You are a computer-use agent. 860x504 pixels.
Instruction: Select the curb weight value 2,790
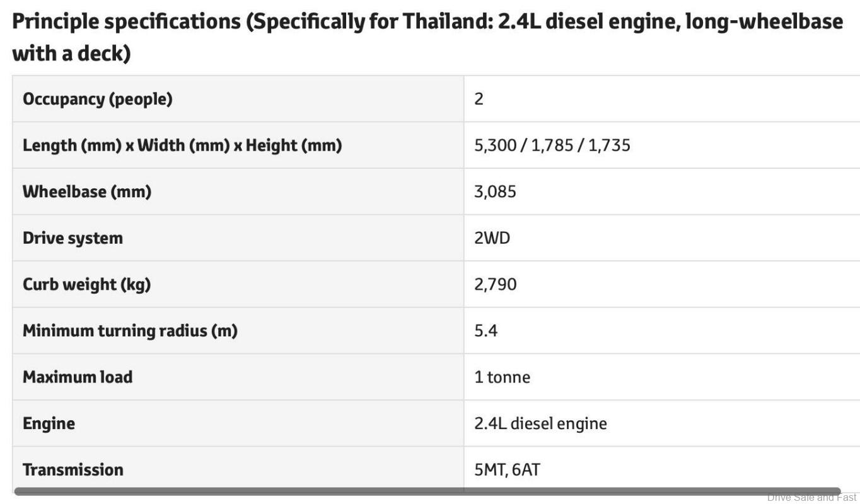pos(496,284)
